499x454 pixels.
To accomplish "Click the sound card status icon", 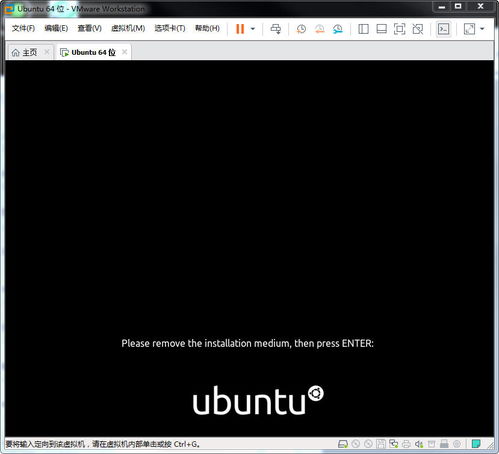I will click(x=419, y=444).
